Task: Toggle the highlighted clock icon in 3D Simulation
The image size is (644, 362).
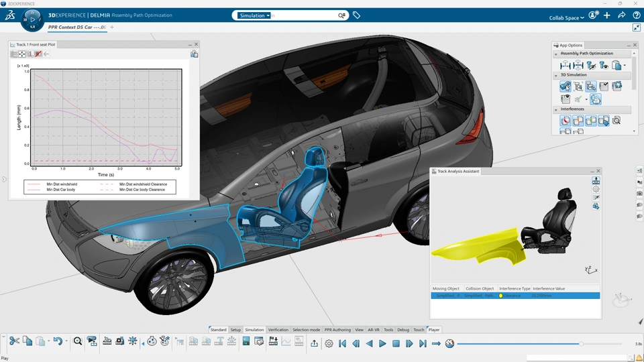Action: [596, 99]
